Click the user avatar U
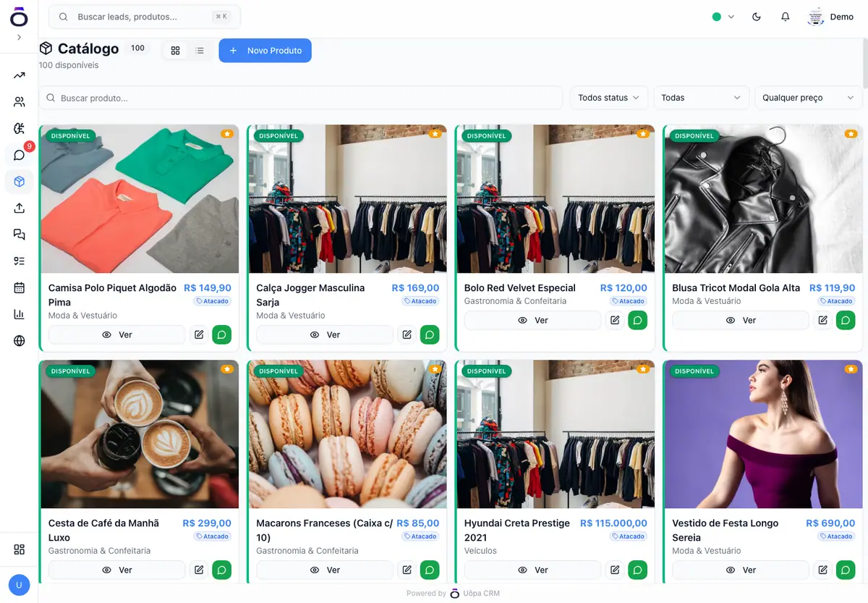Viewport: 868px width, 603px height. click(x=19, y=584)
